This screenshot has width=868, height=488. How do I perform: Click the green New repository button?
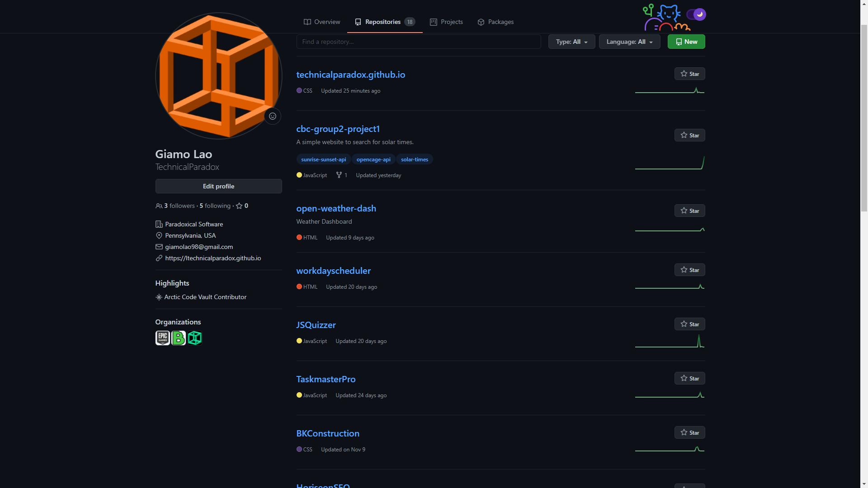click(x=686, y=42)
